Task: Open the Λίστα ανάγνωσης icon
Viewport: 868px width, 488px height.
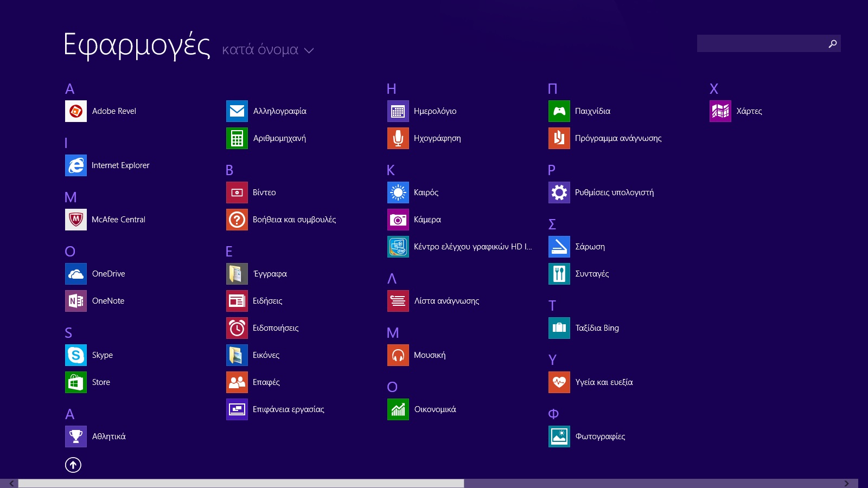Action: pos(398,301)
